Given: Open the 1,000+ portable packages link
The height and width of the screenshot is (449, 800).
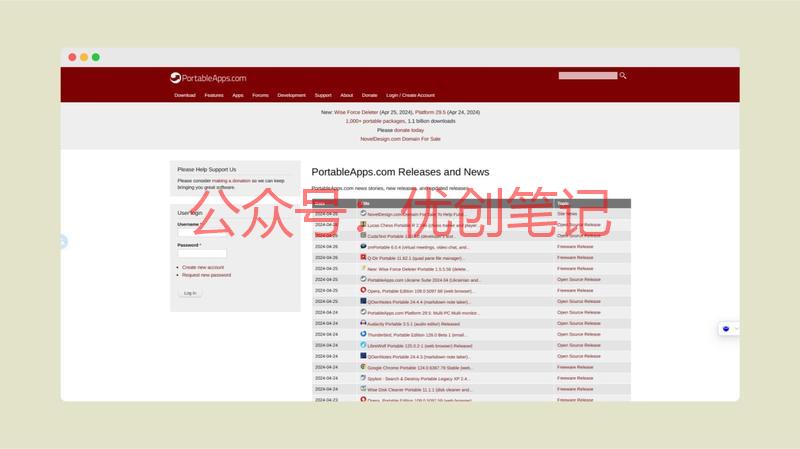Looking at the screenshot, I should point(376,121).
